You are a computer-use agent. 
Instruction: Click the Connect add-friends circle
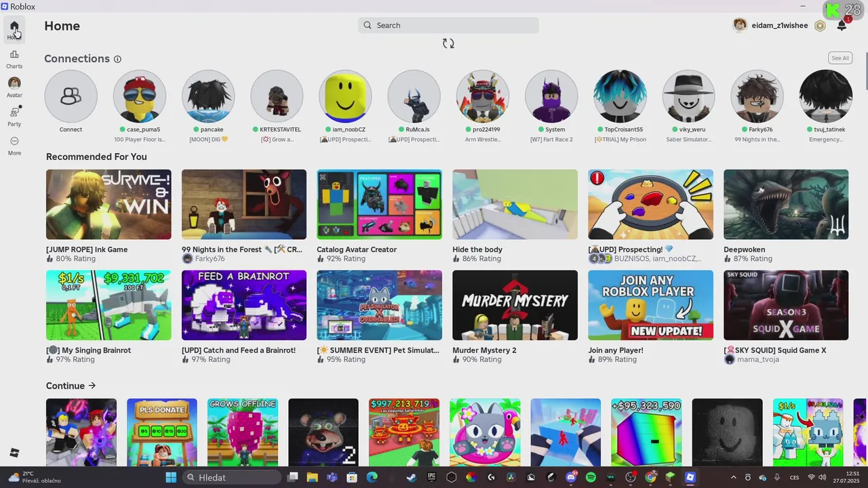pyautogui.click(x=71, y=96)
